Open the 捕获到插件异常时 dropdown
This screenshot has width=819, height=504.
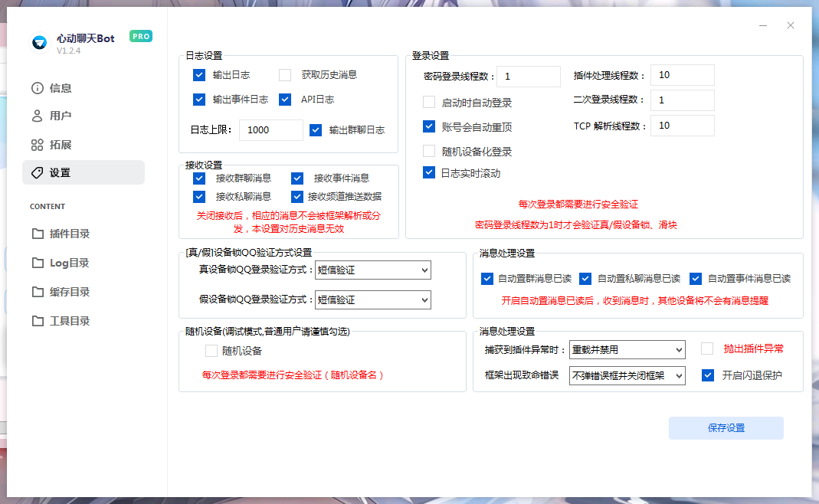(627, 349)
